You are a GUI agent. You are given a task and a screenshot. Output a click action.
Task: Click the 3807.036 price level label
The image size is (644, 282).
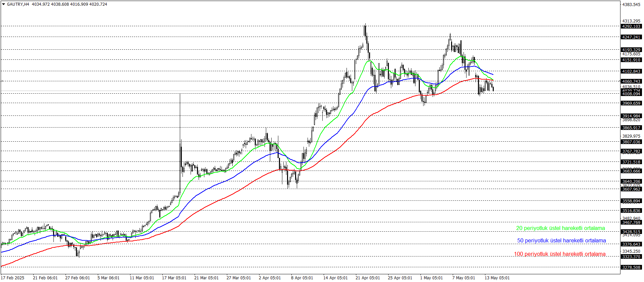pyautogui.click(x=631, y=142)
